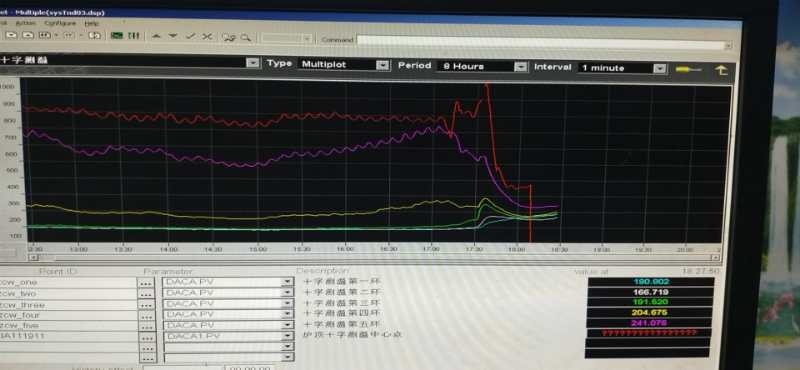800x370 pixels.
Task: Click the yellow up-arrow icon beside Interval
Action: point(721,70)
